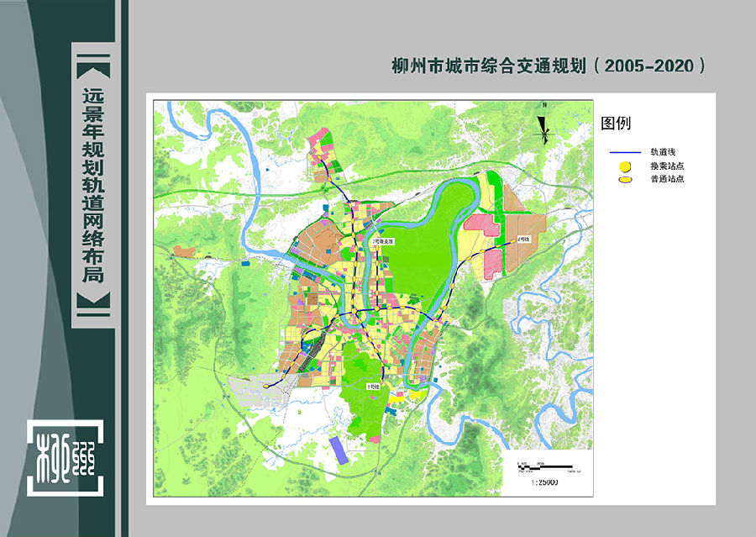This screenshot has height=537, width=756.
Task: Click the 2号线支线 label on the map
Action: 381,241
